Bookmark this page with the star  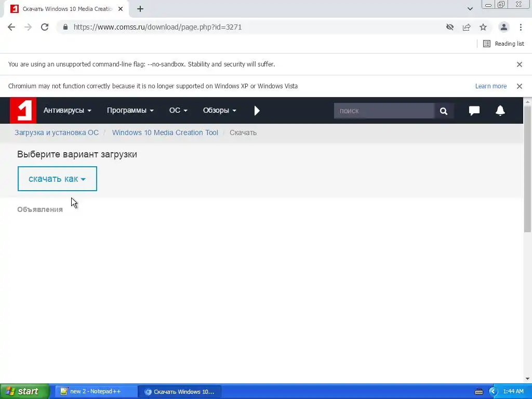coord(483,27)
